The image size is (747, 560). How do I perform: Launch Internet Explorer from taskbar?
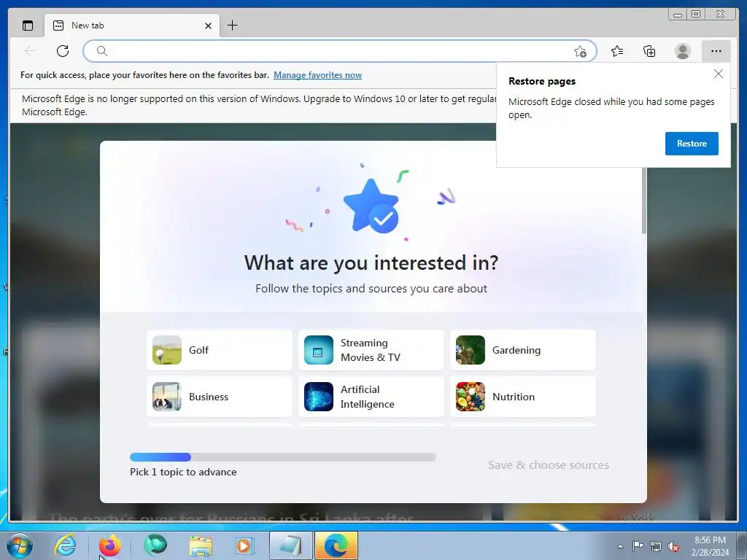[65, 545]
